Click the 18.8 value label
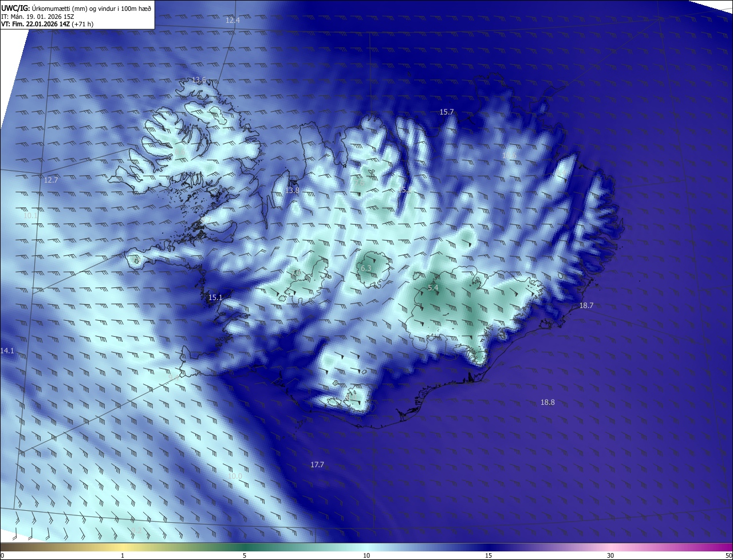 (x=548, y=402)
